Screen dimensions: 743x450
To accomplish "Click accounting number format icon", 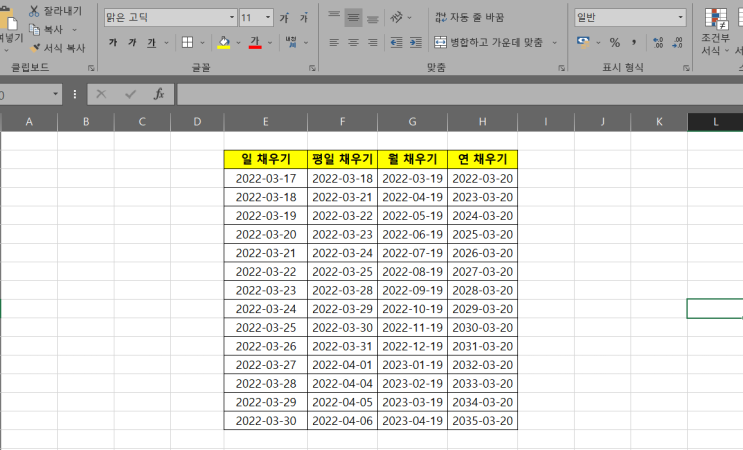I will pyautogui.click(x=583, y=43).
